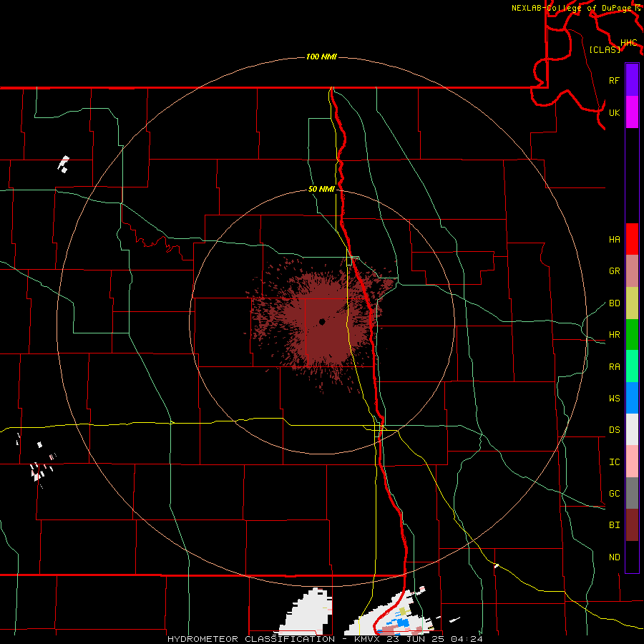Screen dimensions: 644x644
Task: Click the '100 NMI' range ring label
Action: [321, 57]
